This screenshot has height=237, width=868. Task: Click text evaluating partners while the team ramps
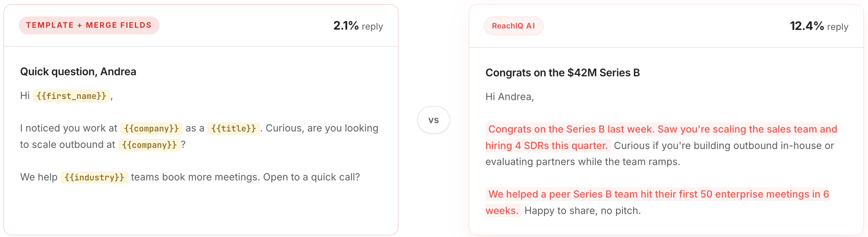pos(582,162)
